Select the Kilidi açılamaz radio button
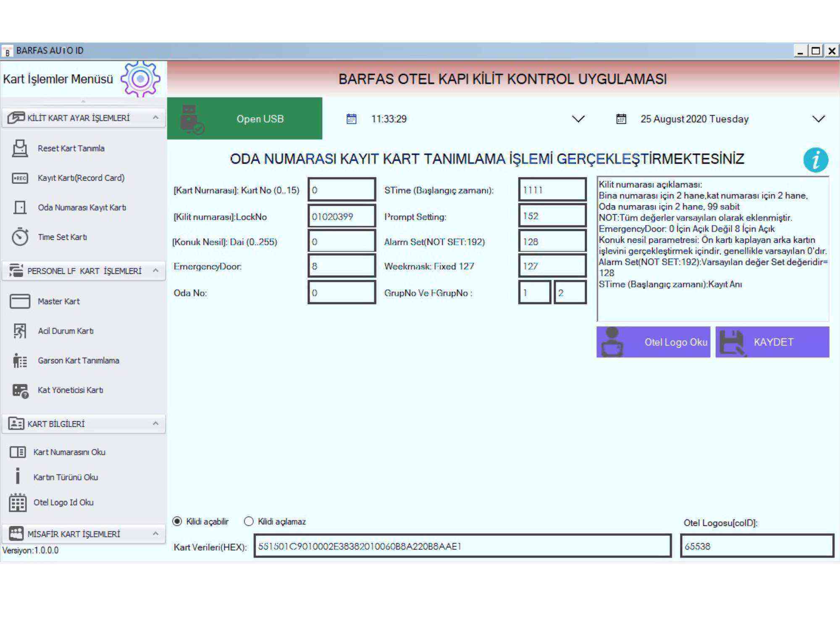This screenshot has width=840, height=635. [249, 521]
